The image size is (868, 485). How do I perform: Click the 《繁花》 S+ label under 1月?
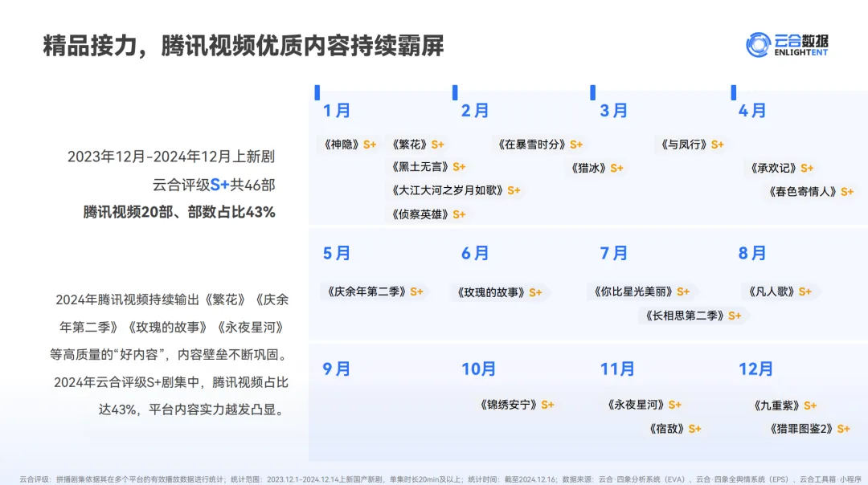coord(417,145)
